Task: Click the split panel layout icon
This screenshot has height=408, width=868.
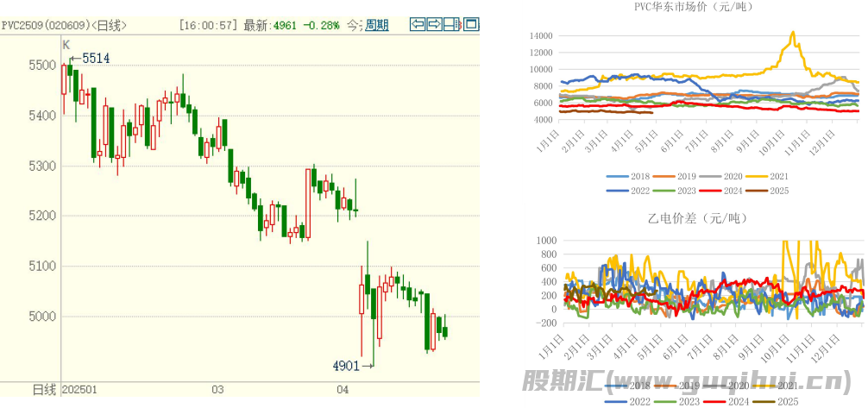Action: (451, 24)
